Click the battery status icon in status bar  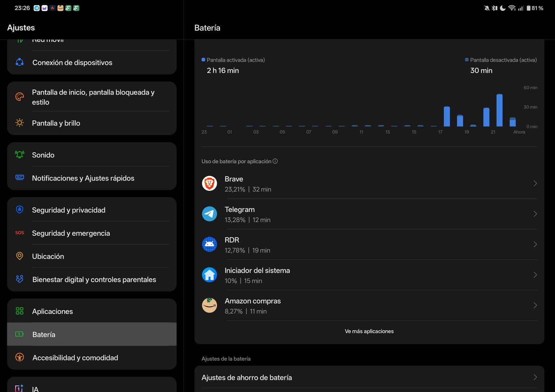[x=528, y=8]
